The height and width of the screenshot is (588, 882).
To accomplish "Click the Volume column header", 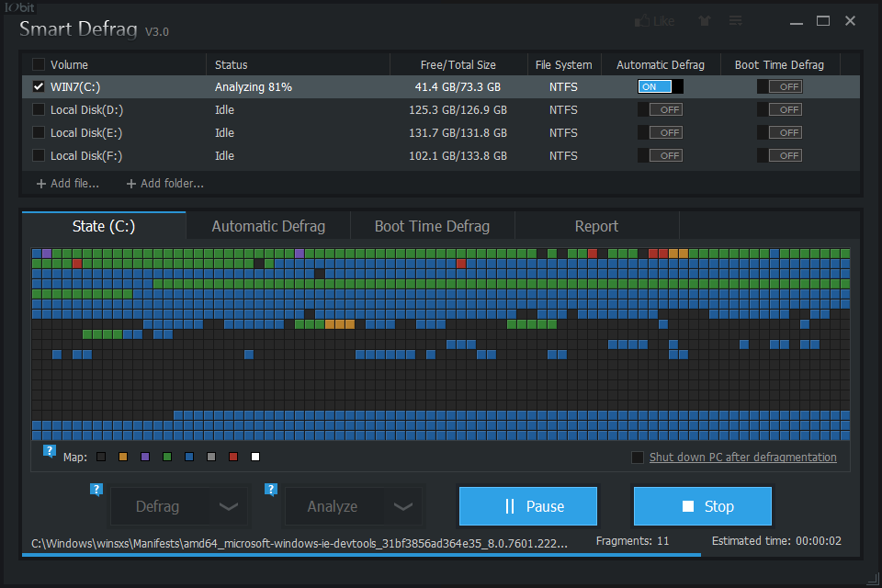I will tap(69, 64).
